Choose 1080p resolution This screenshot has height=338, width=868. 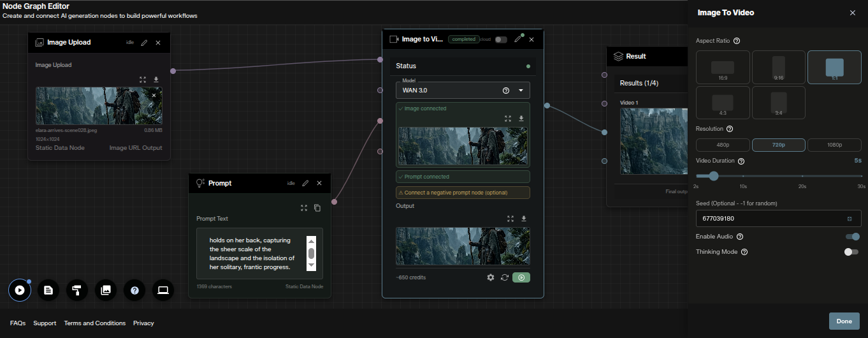834,145
